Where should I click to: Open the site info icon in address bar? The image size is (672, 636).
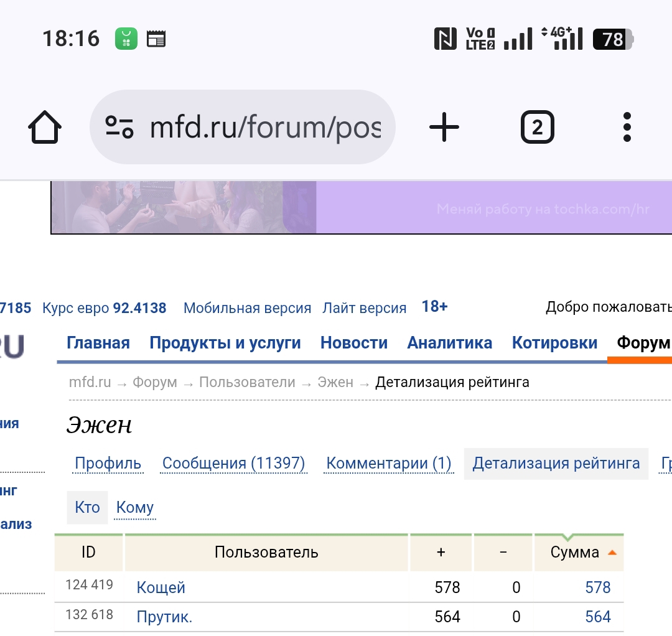click(119, 127)
